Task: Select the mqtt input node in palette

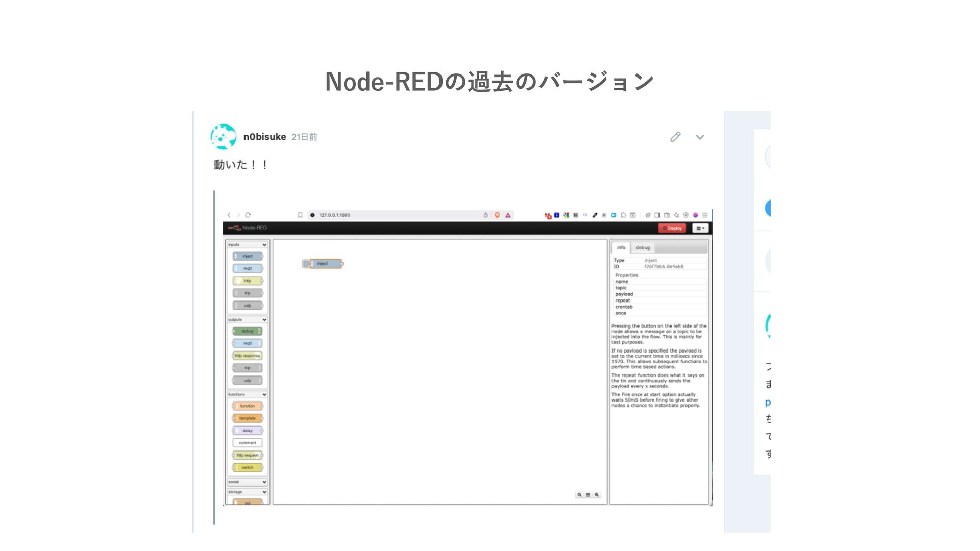Action: coord(248,268)
